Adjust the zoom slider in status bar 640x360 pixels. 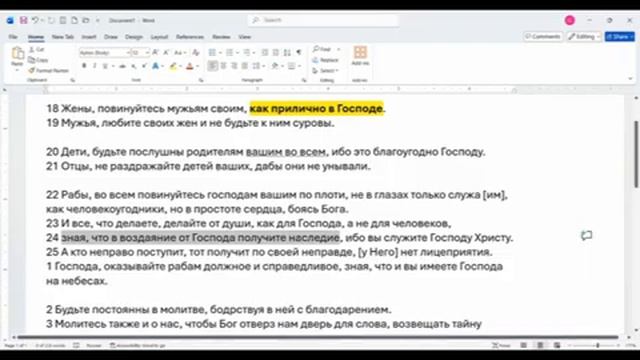point(598,346)
